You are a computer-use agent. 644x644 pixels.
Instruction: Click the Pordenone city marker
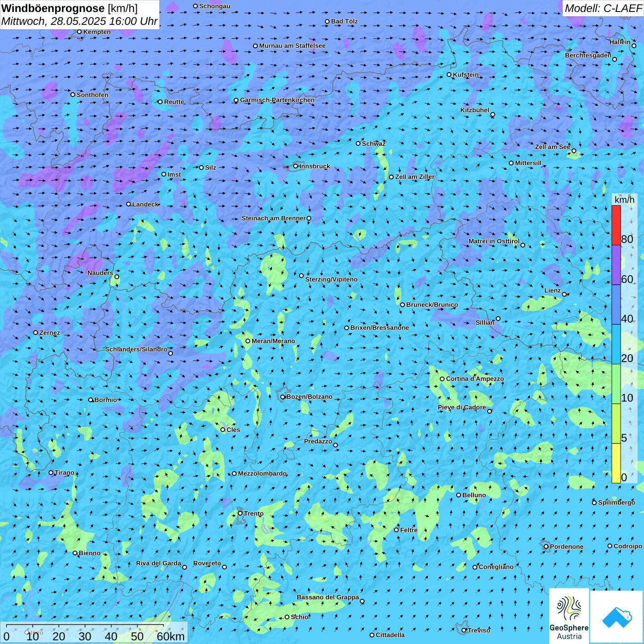[x=546, y=546]
